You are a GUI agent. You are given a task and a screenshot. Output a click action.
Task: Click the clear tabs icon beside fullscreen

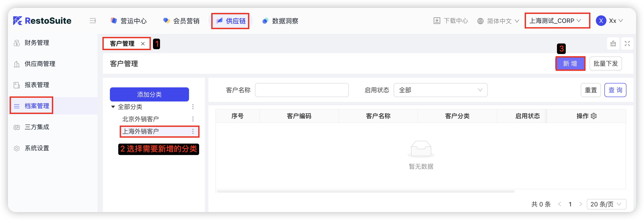613,43
